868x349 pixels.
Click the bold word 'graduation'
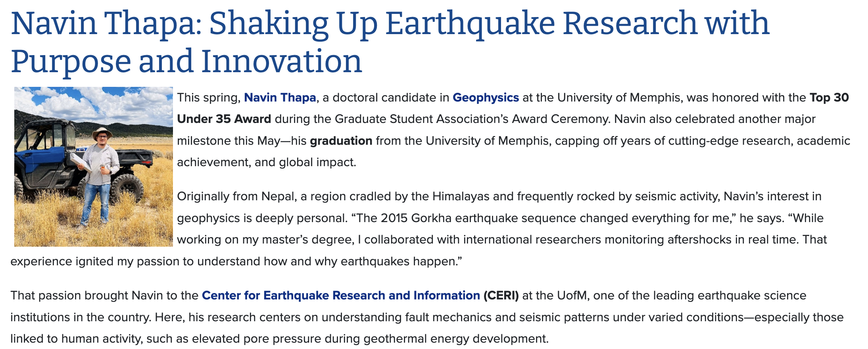click(341, 141)
